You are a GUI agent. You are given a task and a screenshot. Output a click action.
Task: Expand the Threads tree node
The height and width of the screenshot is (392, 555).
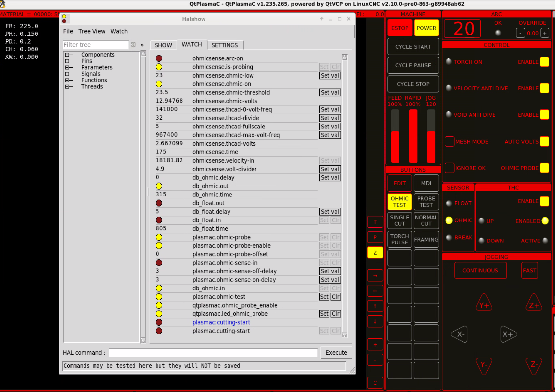coord(67,87)
